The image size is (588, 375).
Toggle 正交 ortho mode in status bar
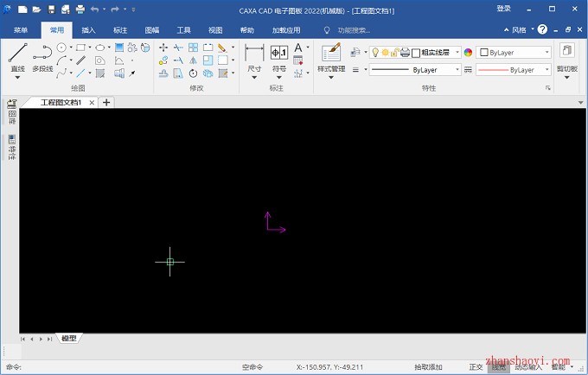(x=476, y=367)
